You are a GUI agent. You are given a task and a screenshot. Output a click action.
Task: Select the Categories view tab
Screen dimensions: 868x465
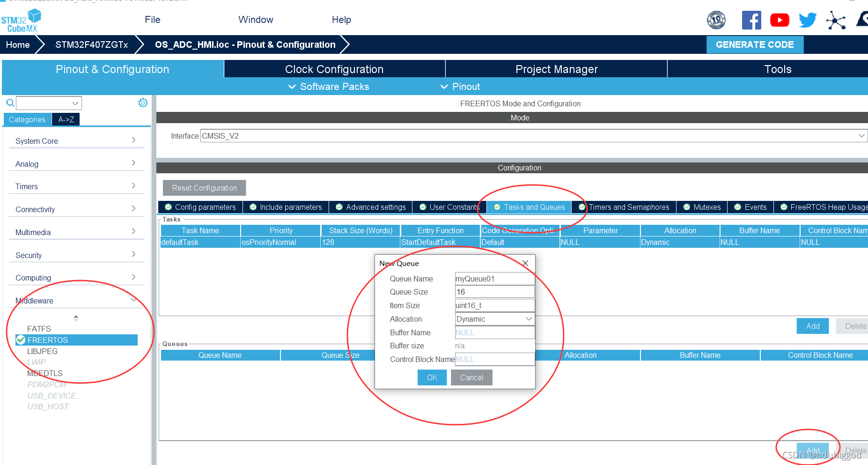pos(27,119)
